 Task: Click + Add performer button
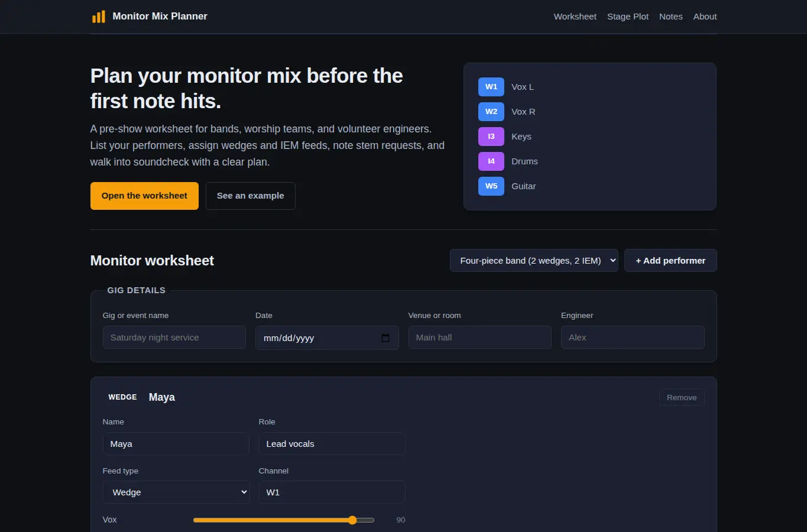(670, 261)
